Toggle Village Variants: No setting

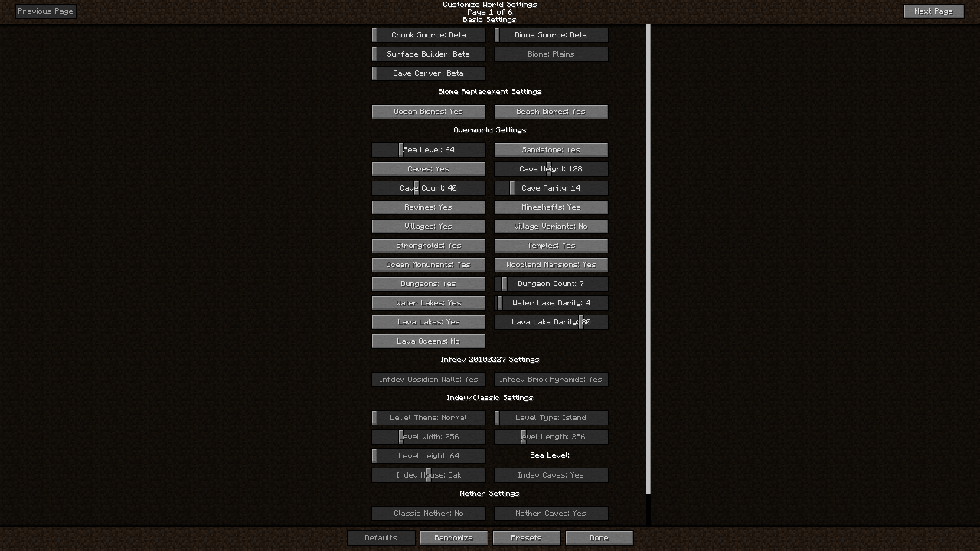(x=550, y=225)
